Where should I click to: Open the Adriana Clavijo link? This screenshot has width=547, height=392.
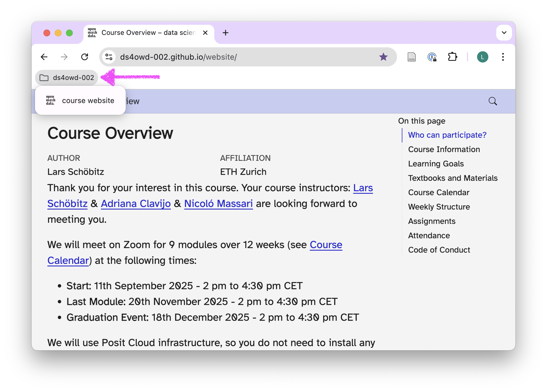click(x=136, y=204)
